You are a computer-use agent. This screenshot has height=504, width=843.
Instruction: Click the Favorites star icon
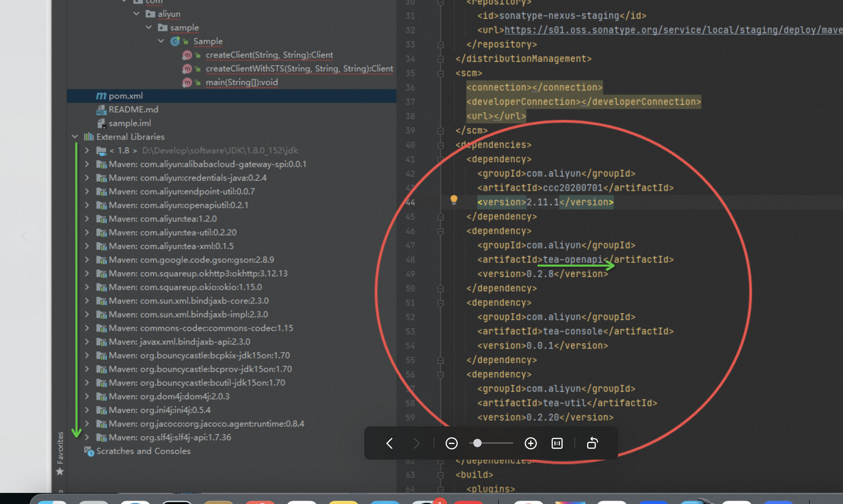pyautogui.click(x=60, y=471)
